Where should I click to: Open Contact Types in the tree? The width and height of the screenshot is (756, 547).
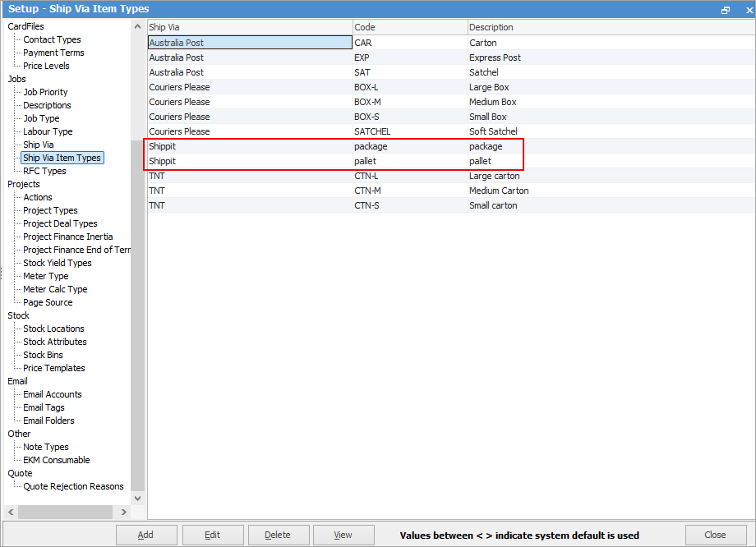point(52,39)
